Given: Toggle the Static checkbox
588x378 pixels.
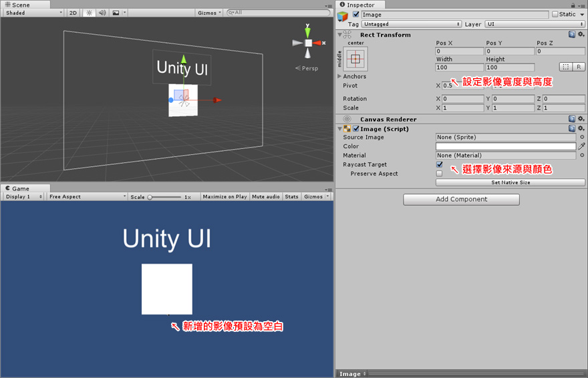Looking at the screenshot, I should (555, 14).
